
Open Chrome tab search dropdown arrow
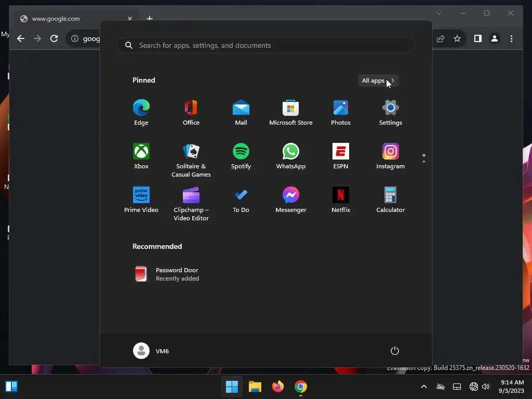438,13
